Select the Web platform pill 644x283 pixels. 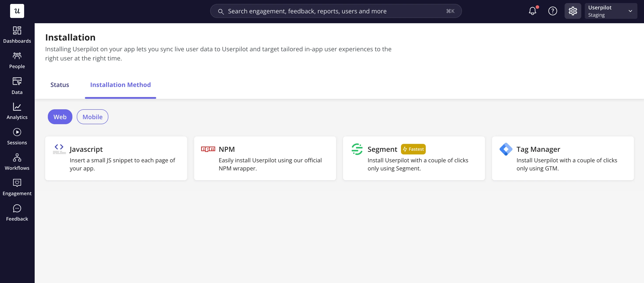(x=60, y=117)
